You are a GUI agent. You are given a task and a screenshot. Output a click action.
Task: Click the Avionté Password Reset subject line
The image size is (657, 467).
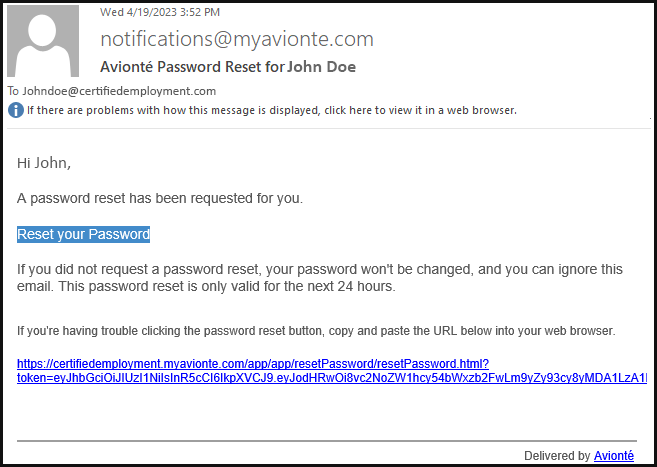[228, 67]
